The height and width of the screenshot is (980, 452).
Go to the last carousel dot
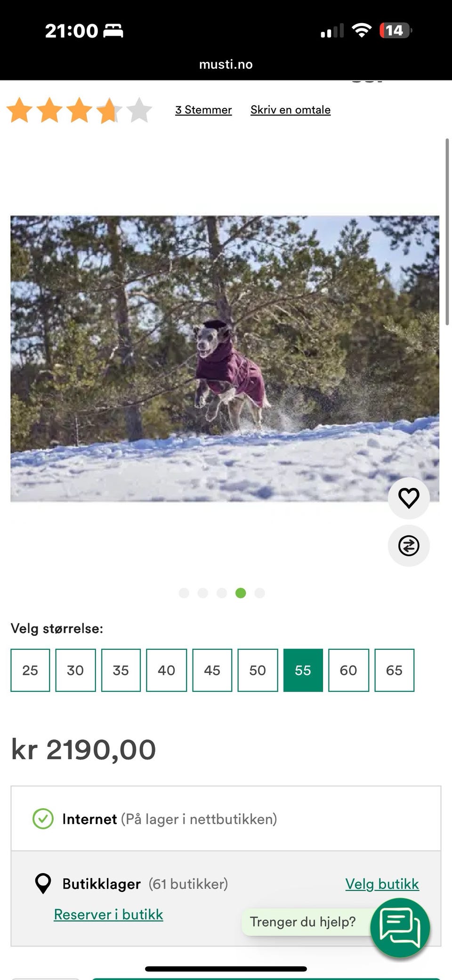coord(259,593)
